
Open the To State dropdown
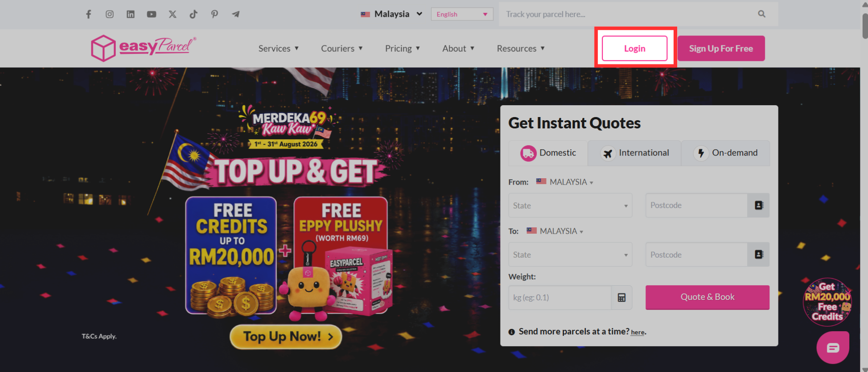coord(570,255)
